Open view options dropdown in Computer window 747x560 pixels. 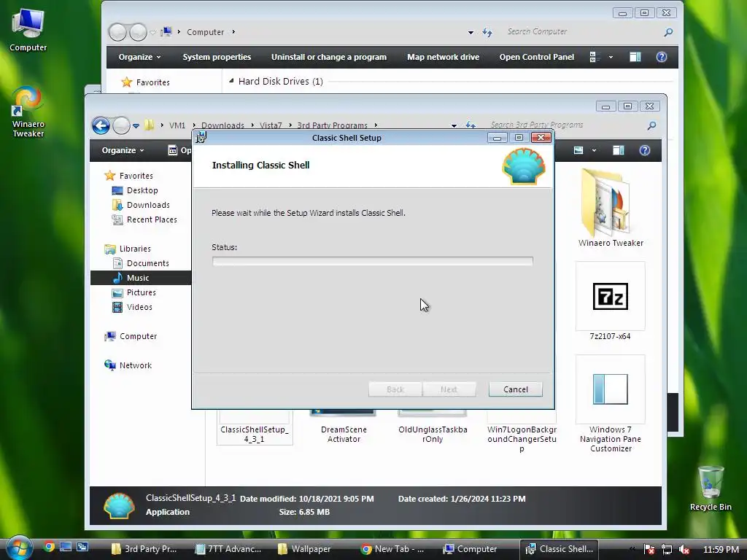(x=611, y=57)
